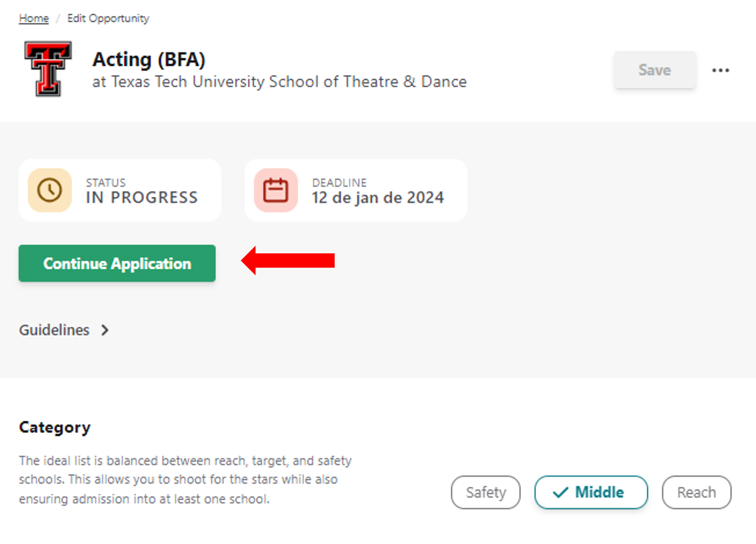The image size is (756, 544).
Task: Select the Safety category option
Action: (485, 492)
